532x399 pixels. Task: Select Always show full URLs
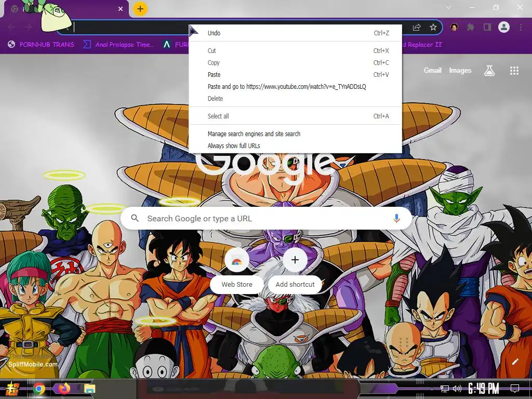(295, 145)
